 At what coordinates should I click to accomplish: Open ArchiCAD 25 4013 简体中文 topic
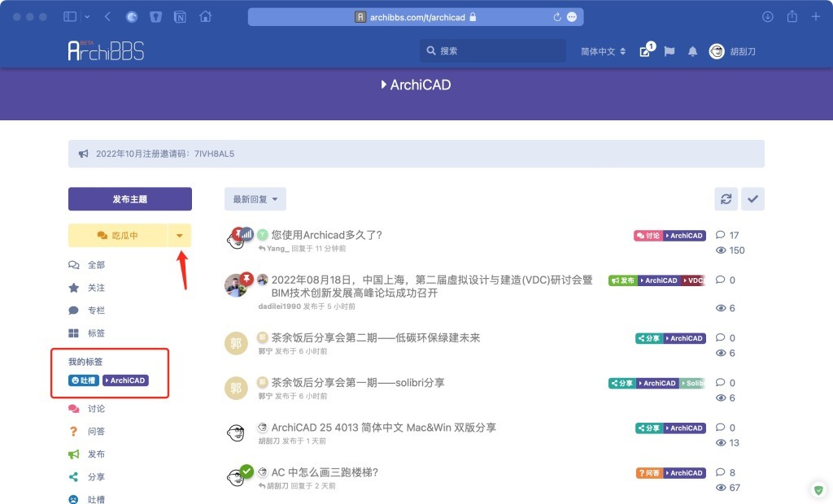click(x=384, y=428)
